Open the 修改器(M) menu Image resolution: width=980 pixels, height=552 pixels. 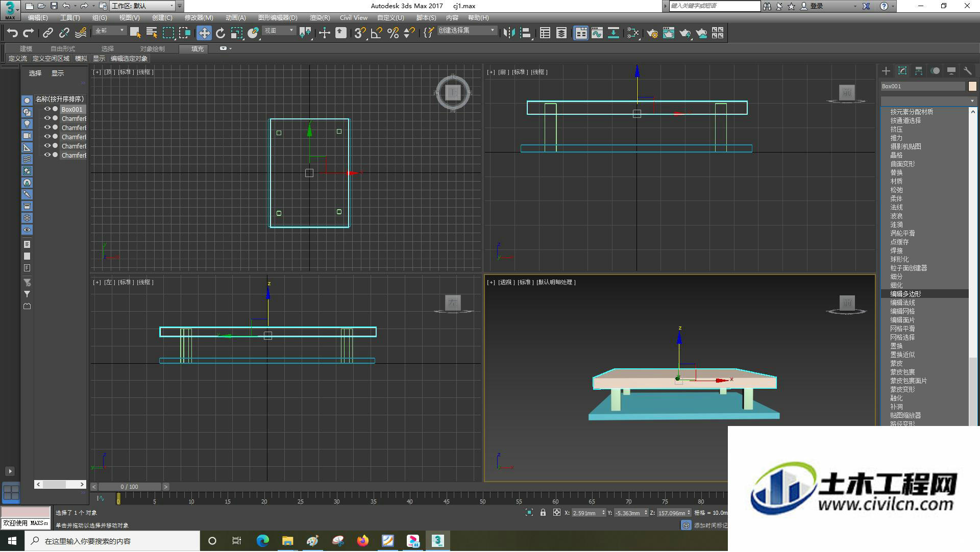[199, 17]
